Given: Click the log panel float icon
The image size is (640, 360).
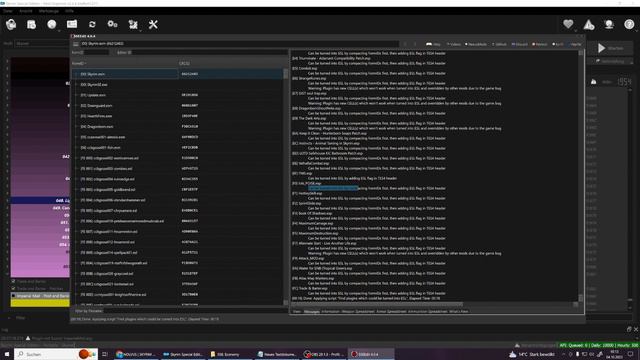Looking at the screenshot, I should [629, 329].
